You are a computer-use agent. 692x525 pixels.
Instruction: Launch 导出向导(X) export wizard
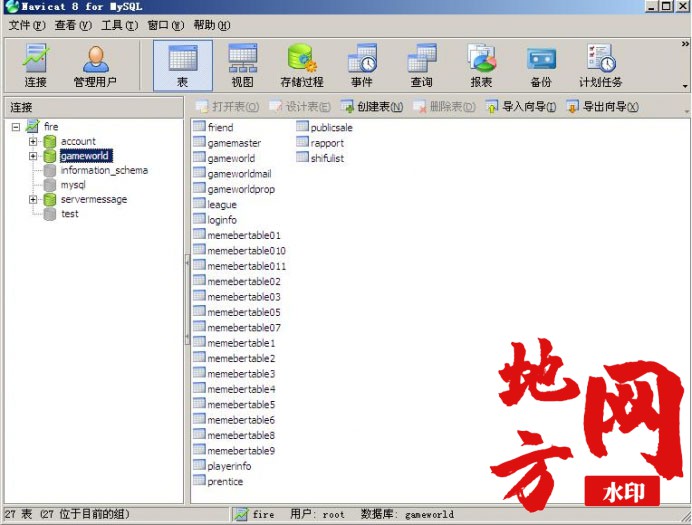tap(602, 106)
